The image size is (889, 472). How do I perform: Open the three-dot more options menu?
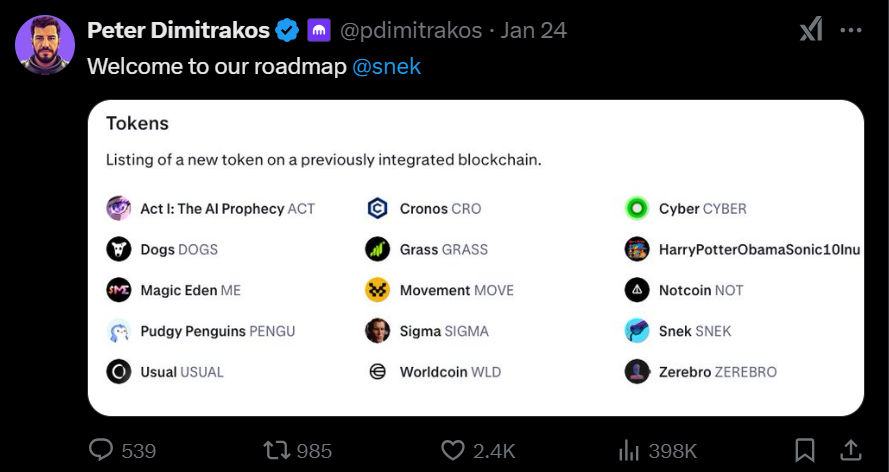click(x=851, y=30)
